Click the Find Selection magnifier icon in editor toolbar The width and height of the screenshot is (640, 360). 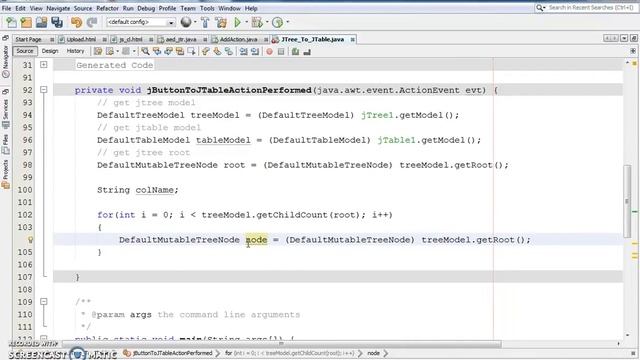point(145,51)
